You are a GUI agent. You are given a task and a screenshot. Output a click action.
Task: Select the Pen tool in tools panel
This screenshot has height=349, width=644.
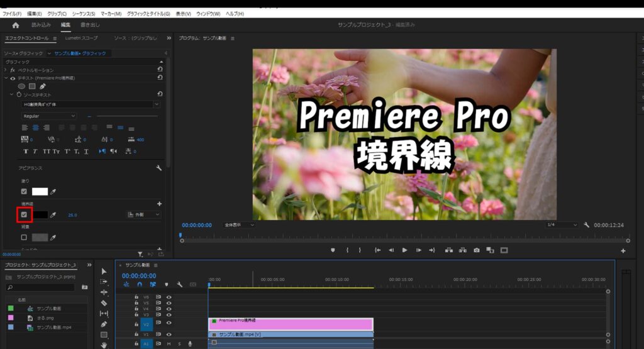(x=104, y=324)
